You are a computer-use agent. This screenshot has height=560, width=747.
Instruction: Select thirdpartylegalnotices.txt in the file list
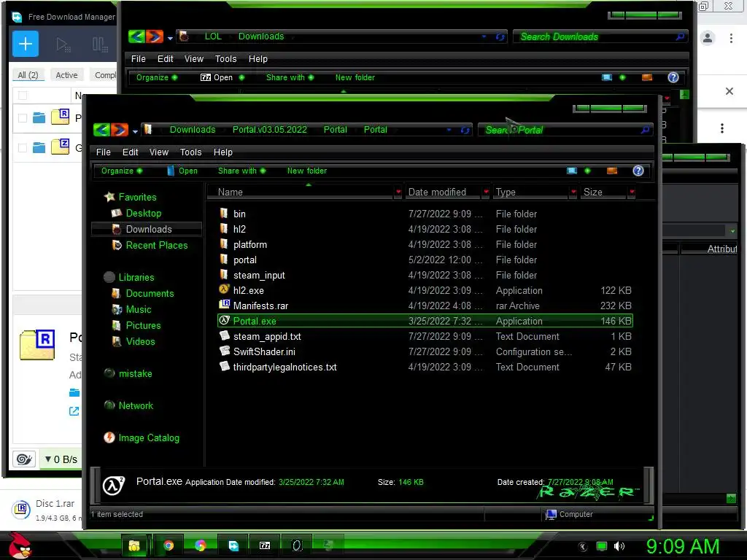pyautogui.click(x=285, y=367)
